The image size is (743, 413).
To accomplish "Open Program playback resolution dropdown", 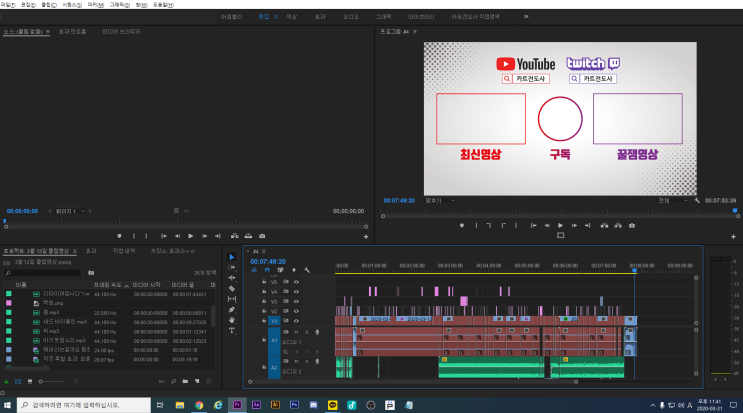I will [672, 200].
